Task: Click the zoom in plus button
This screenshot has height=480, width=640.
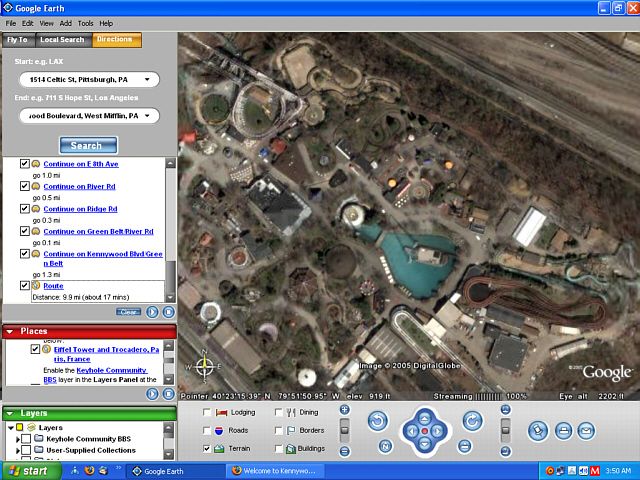Action: tap(344, 409)
